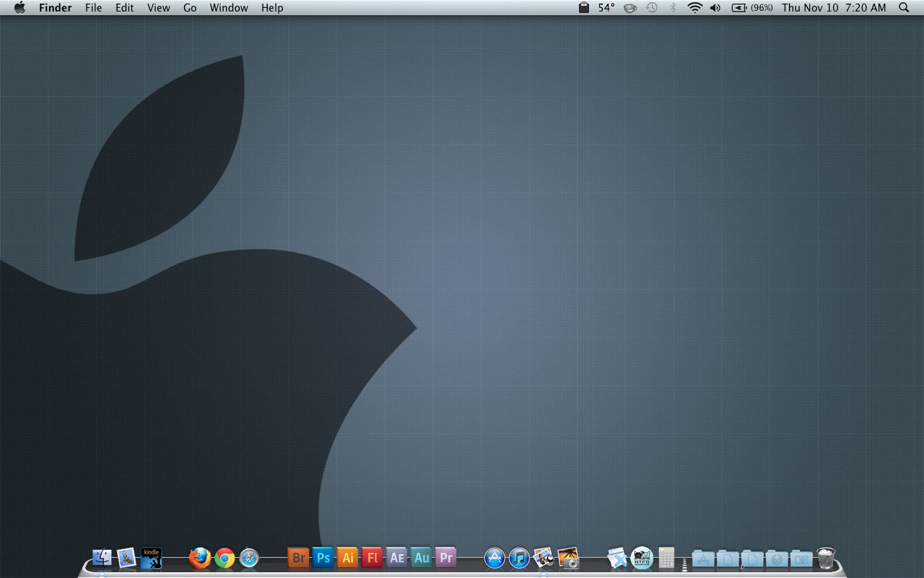924x578 pixels.
Task: Open the View menu
Action: point(159,8)
